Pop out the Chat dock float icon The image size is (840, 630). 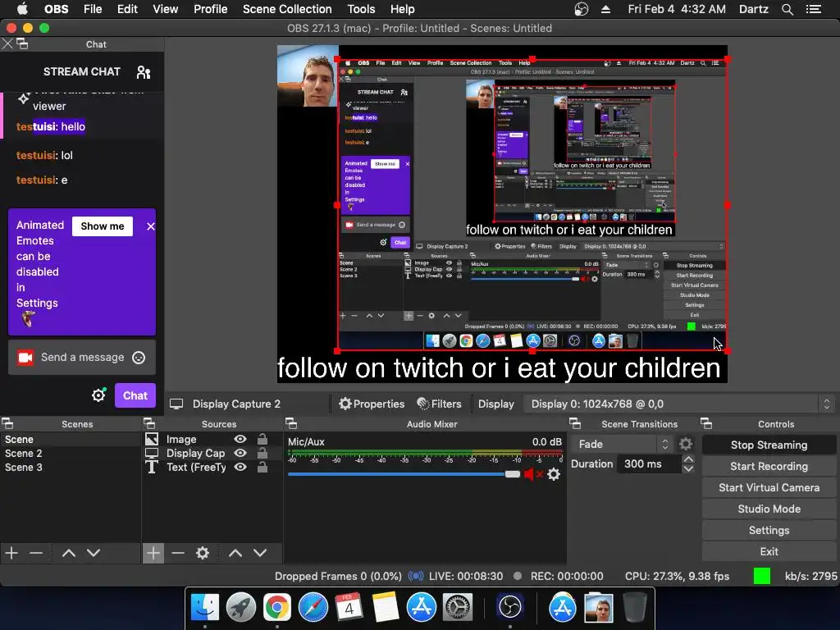[x=22, y=44]
